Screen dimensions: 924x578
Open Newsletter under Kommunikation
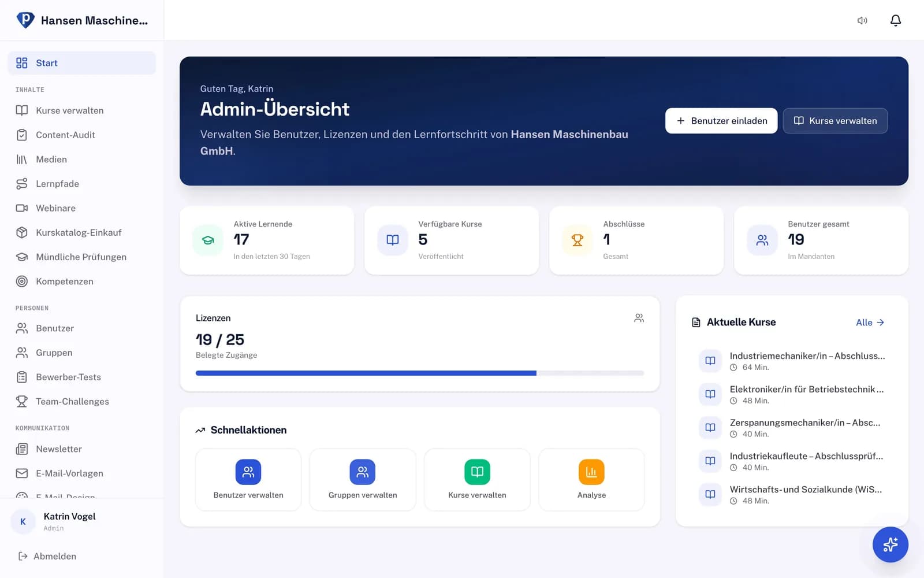pyautogui.click(x=82, y=449)
